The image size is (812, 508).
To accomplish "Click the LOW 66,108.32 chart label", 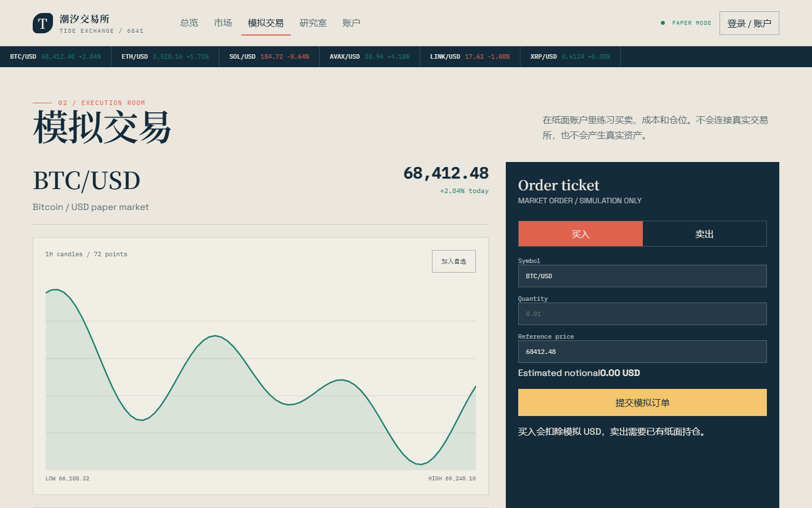I will pyautogui.click(x=67, y=479).
